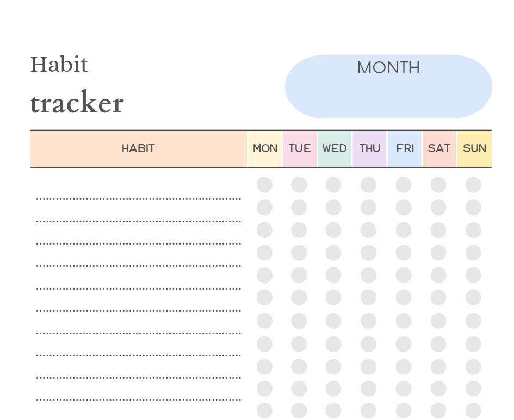Check the Friday circle in third row
Image resolution: width=514 pixels, height=420 pixels.
coord(404,230)
